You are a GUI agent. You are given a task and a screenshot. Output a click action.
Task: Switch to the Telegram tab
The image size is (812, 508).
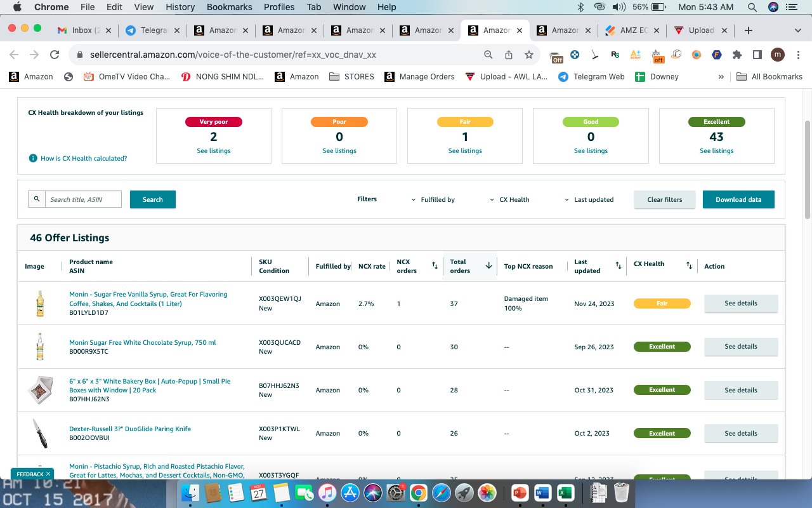(152, 30)
